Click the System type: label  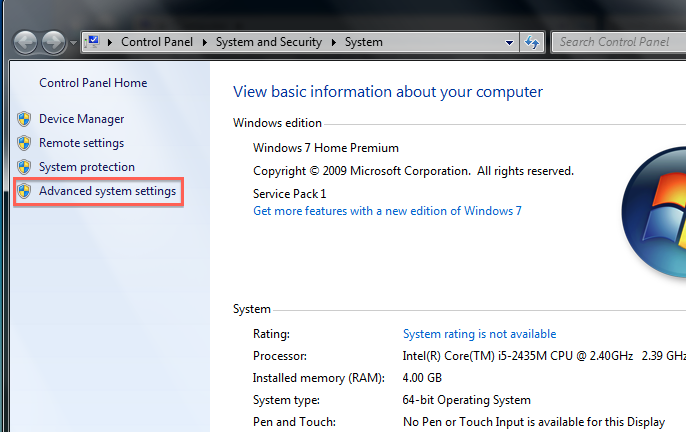pos(286,400)
